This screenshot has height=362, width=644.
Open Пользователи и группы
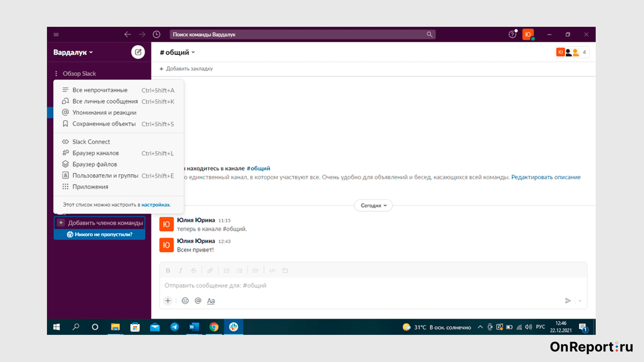tap(118, 176)
